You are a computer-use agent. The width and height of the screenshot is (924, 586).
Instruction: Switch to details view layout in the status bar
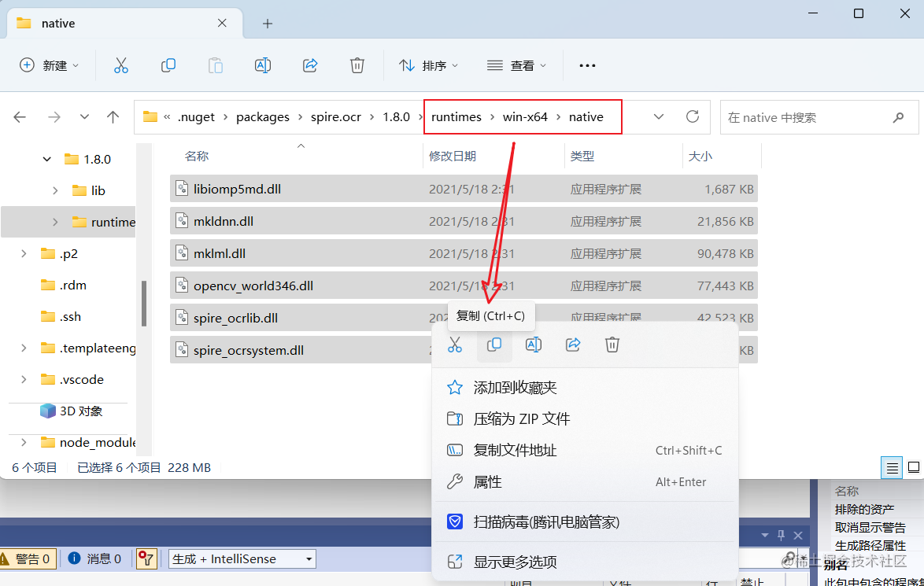(891, 467)
